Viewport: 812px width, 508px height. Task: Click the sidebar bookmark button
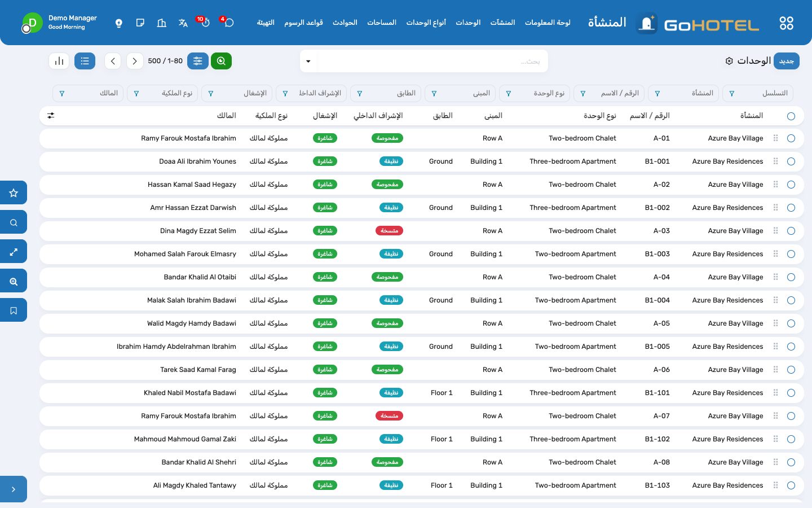pos(14,310)
